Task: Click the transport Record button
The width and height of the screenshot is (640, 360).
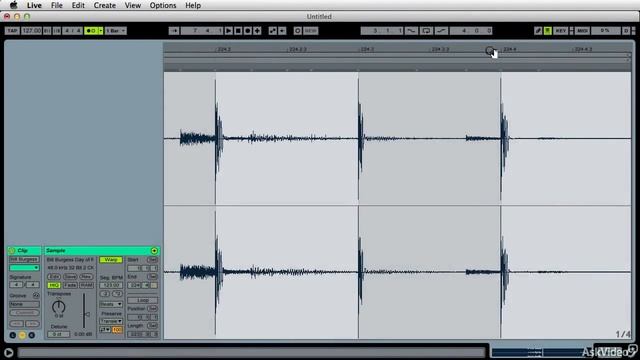Action: (247, 31)
